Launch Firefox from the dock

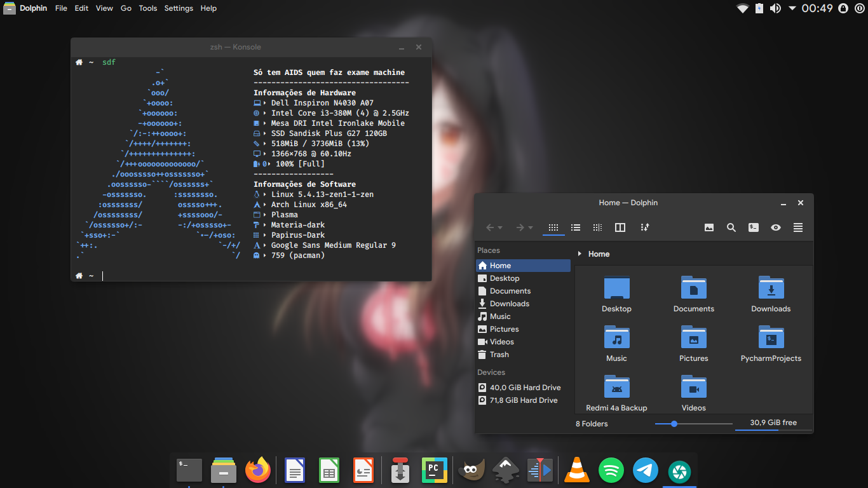[258, 471]
